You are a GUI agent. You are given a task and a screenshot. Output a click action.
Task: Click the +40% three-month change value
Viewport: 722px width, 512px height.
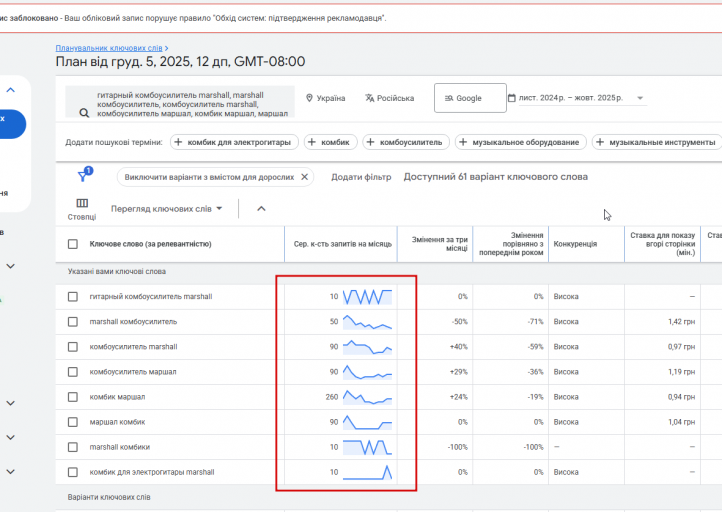point(459,347)
